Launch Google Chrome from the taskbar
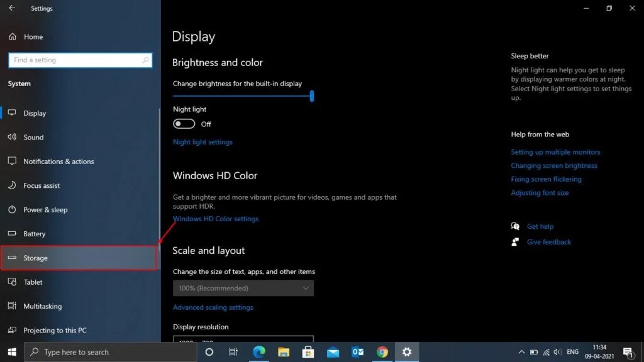This screenshot has width=644, height=362. 382,352
